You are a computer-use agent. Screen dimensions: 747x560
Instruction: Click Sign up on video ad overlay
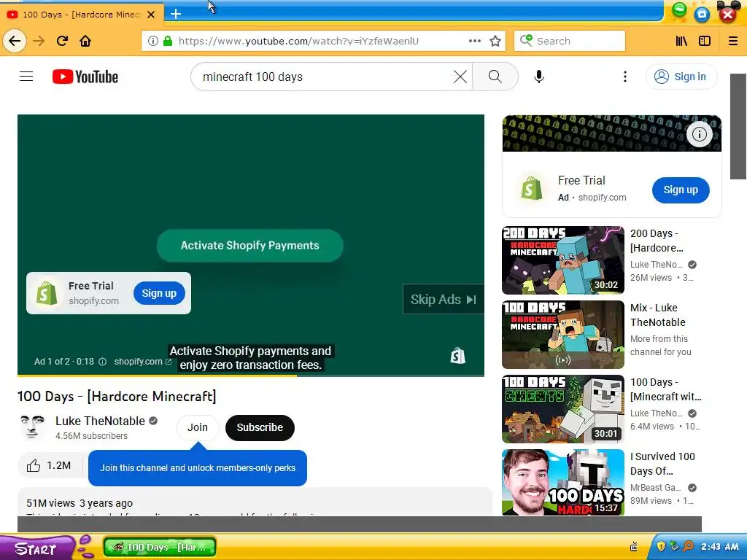(159, 293)
